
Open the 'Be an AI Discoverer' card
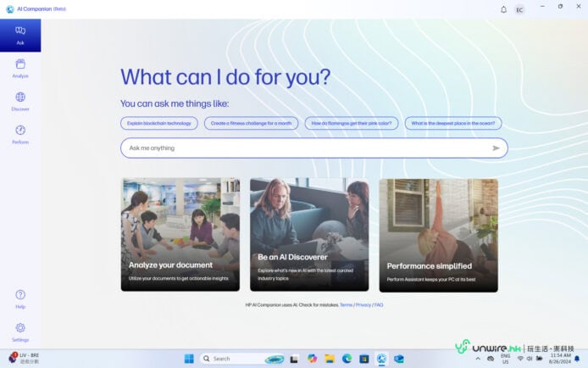(x=309, y=235)
